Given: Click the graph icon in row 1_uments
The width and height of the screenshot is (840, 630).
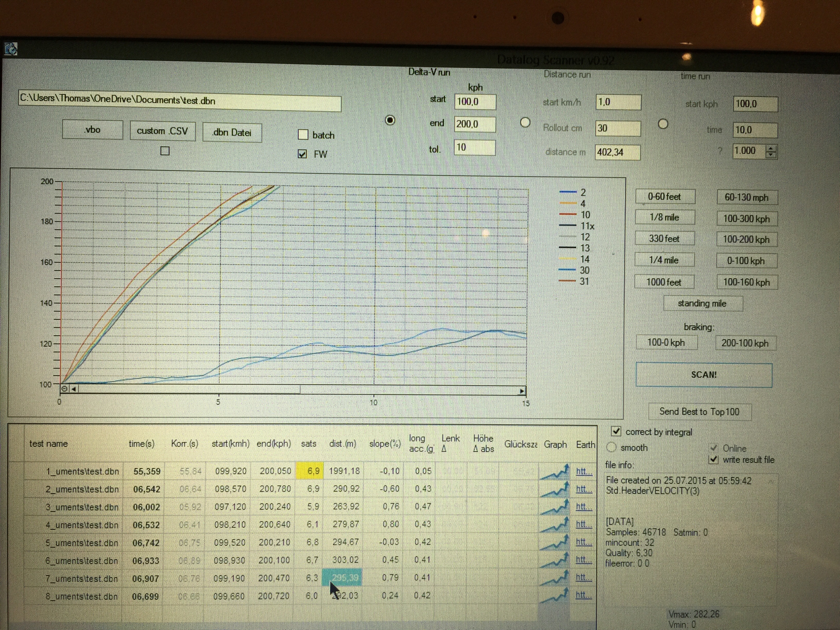Looking at the screenshot, I should pos(555,472).
